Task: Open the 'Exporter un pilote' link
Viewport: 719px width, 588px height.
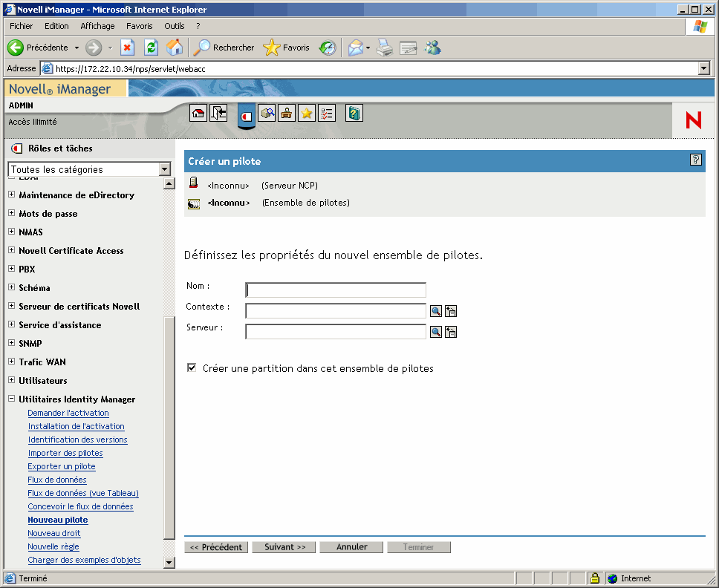Action: tap(61, 466)
